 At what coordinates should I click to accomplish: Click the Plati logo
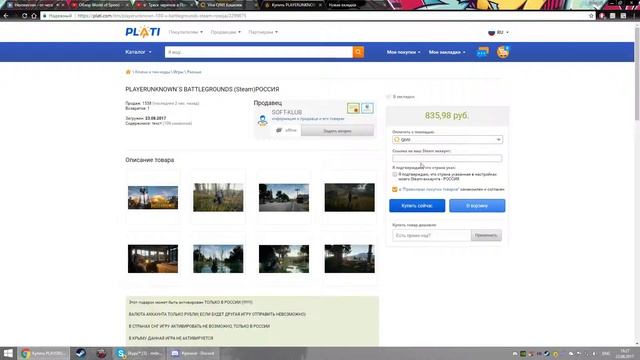142,32
